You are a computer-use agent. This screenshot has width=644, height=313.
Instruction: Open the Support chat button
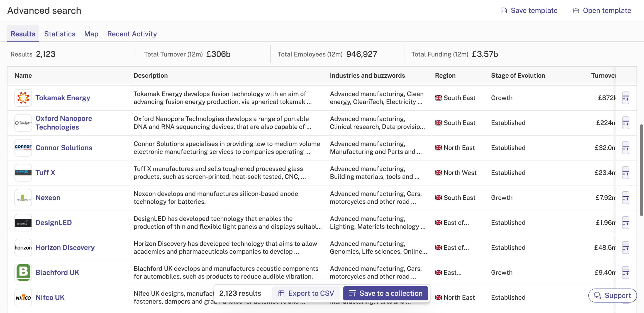613,295
